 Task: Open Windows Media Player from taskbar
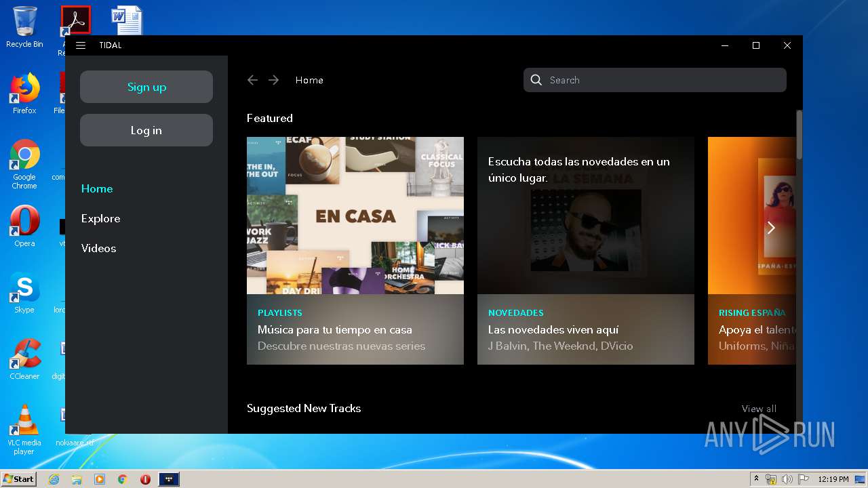click(100, 479)
